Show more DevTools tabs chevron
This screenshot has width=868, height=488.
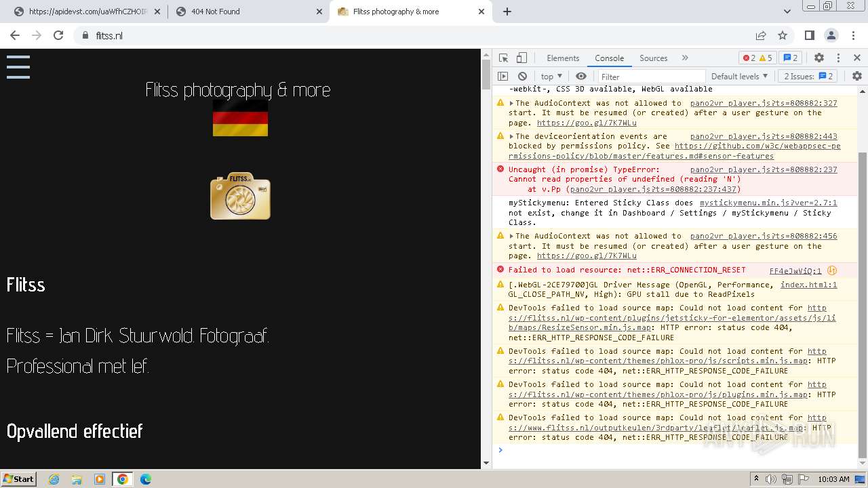click(685, 58)
